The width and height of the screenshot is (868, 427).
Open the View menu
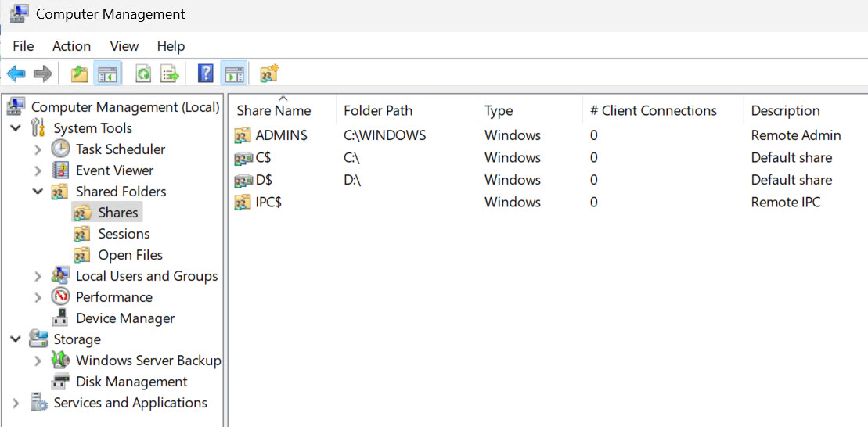pyautogui.click(x=124, y=46)
